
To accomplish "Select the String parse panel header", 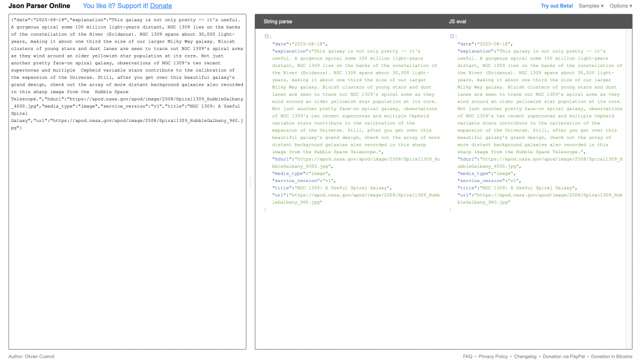I will (x=277, y=22).
